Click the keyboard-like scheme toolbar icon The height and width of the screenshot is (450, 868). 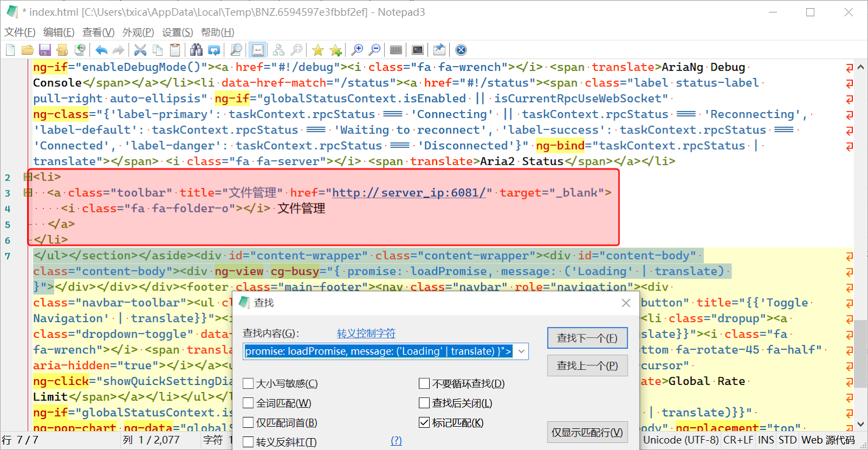tap(396, 50)
